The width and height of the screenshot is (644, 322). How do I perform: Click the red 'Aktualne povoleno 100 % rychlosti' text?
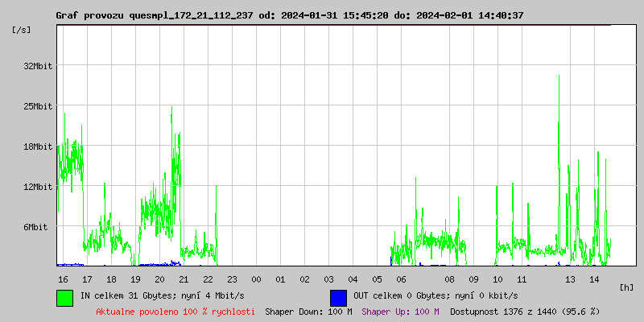pos(175,311)
